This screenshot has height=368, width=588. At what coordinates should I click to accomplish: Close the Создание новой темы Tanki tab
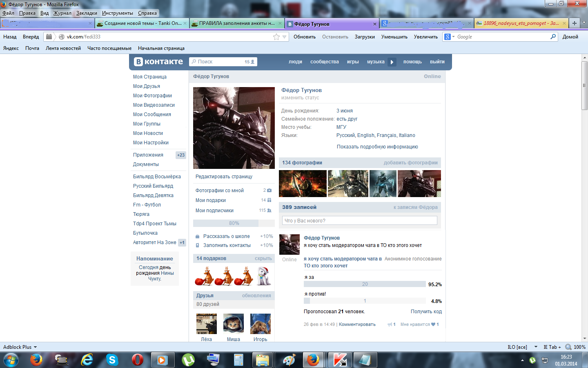(185, 23)
